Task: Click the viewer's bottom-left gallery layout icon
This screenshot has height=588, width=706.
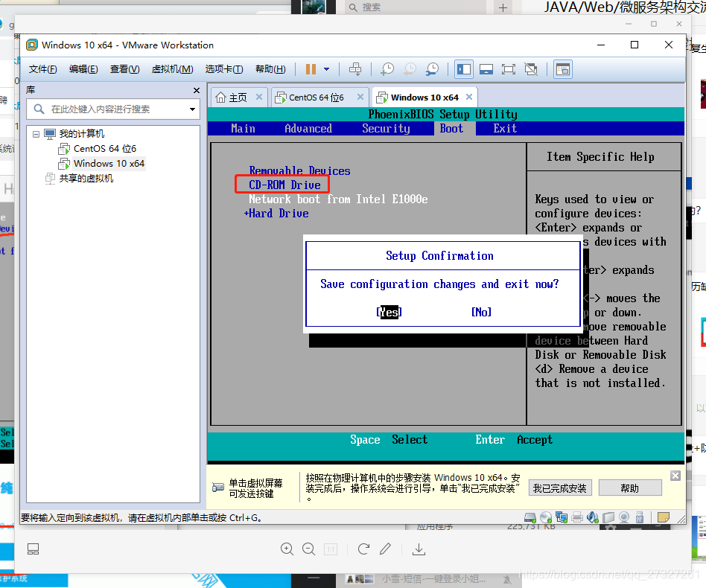Action: coord(34,549)
